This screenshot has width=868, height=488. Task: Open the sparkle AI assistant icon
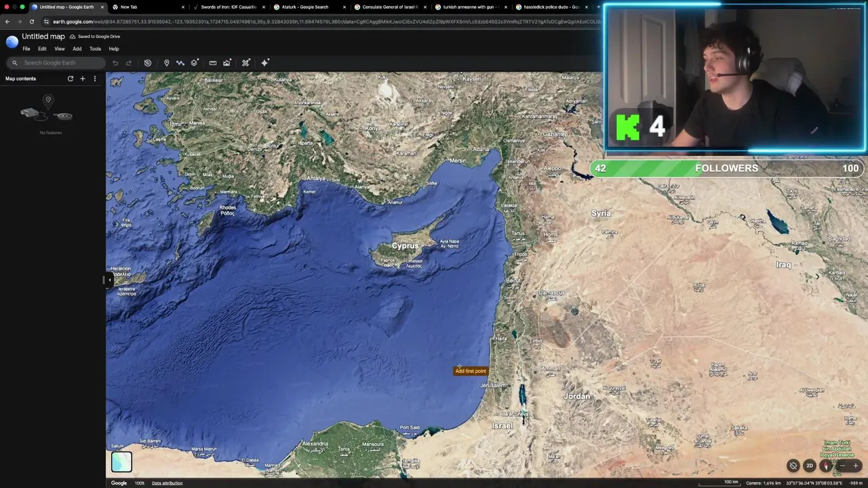[x=265, y=63]
